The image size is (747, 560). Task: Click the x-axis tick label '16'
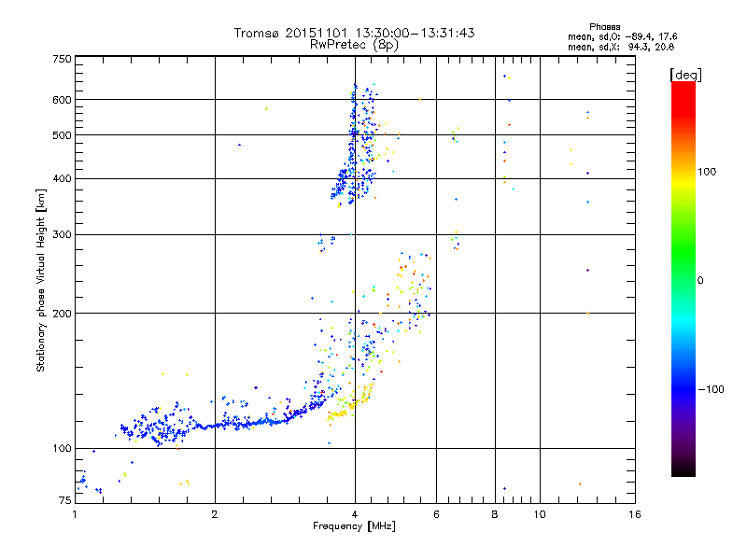[x=635, y=514]
